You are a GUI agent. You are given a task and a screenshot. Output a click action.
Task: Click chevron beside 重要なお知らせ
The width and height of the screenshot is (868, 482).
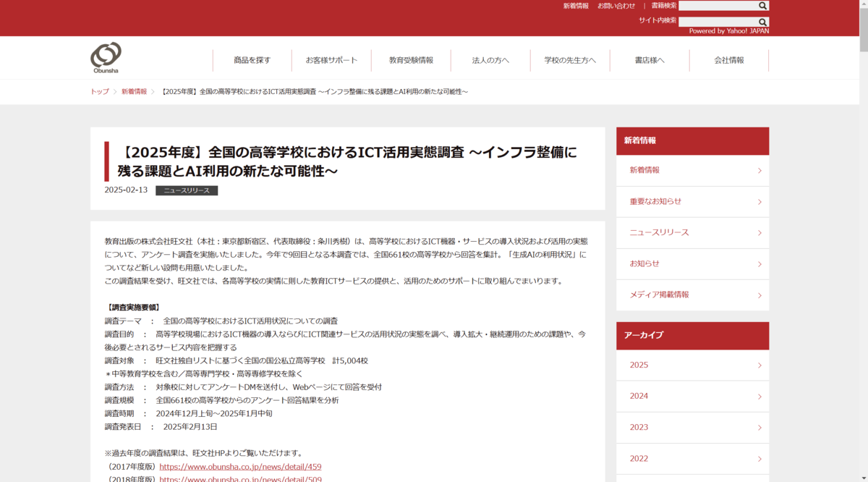pyautogui.click(x=759, y=202)
